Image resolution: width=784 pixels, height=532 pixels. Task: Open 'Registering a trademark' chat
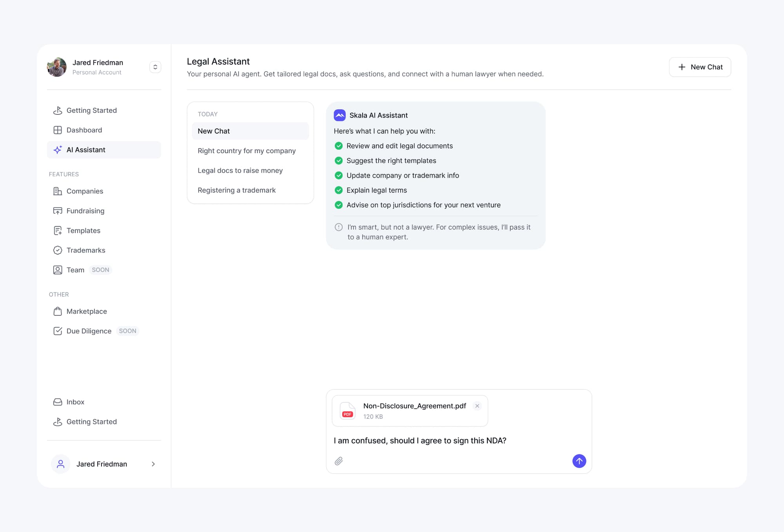[x=236, y=190]
